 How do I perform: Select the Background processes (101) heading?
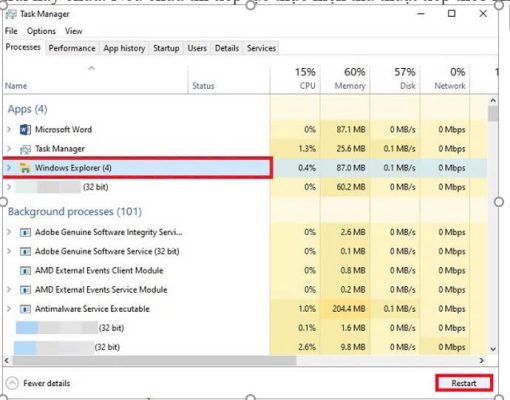[x=75, y=212]
